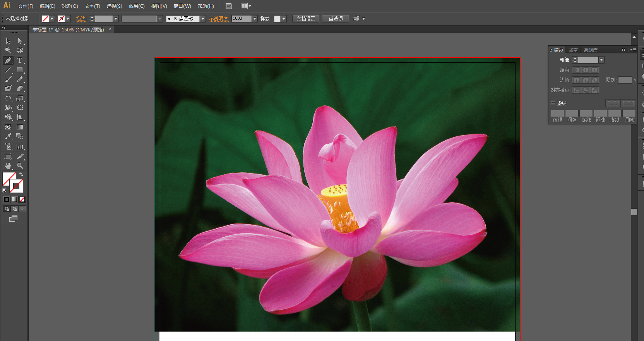The image size is (644, 341).
Task: Toggle the 虚线 dashed line checkbox
Action: coord(553,103)
